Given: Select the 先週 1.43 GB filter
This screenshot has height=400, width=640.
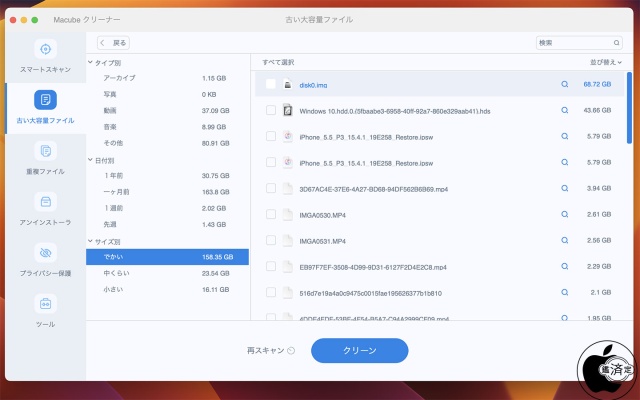Looking at the screenshot, I should [167, 224].
